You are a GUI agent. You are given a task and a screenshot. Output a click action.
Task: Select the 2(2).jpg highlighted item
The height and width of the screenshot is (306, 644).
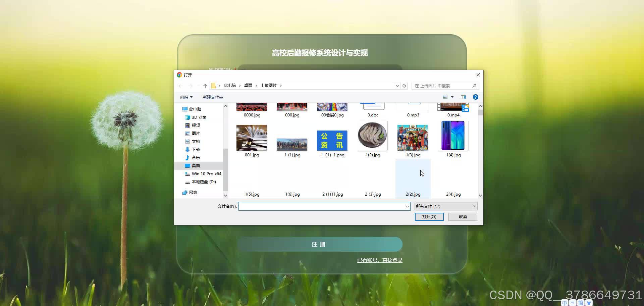tap(413, 178)
